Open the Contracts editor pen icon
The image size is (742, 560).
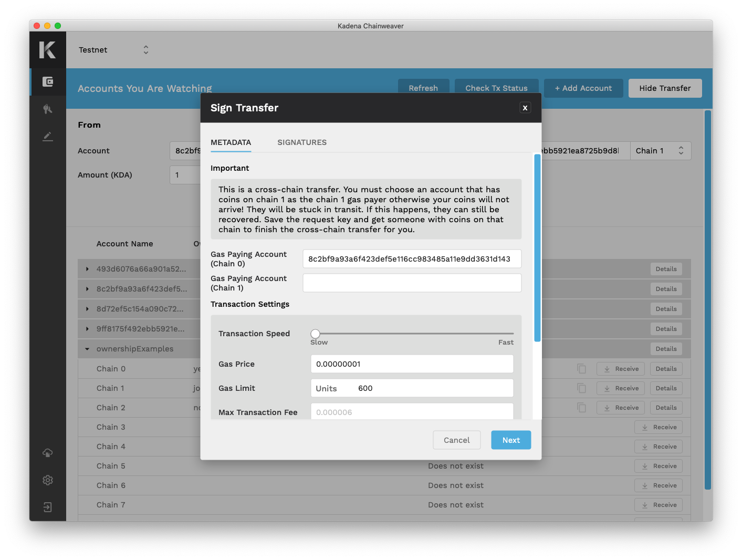(x=48, y=137)
